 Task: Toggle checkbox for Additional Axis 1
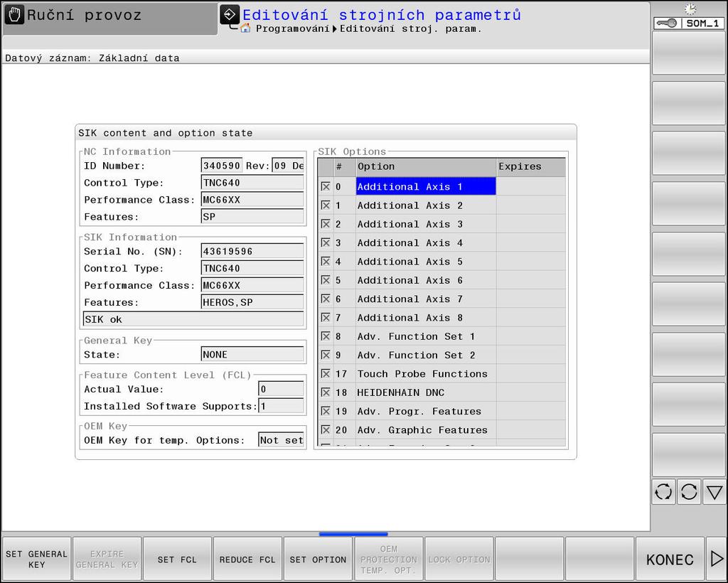coord(326,186)
